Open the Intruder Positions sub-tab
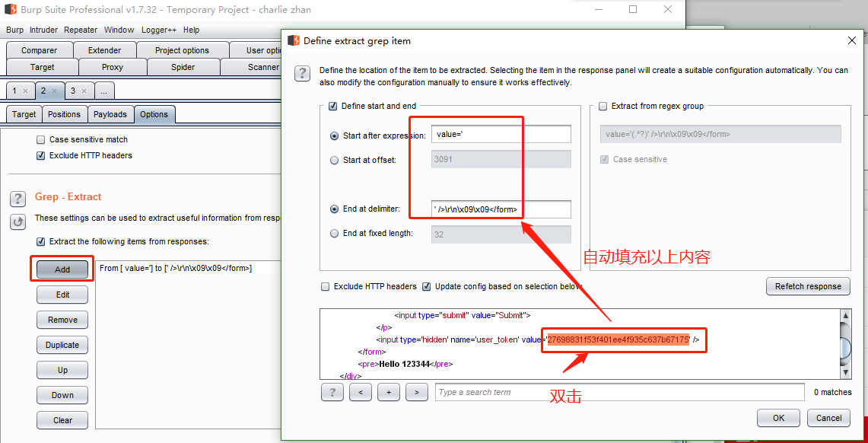868x443 pixels. coord(64,114)
